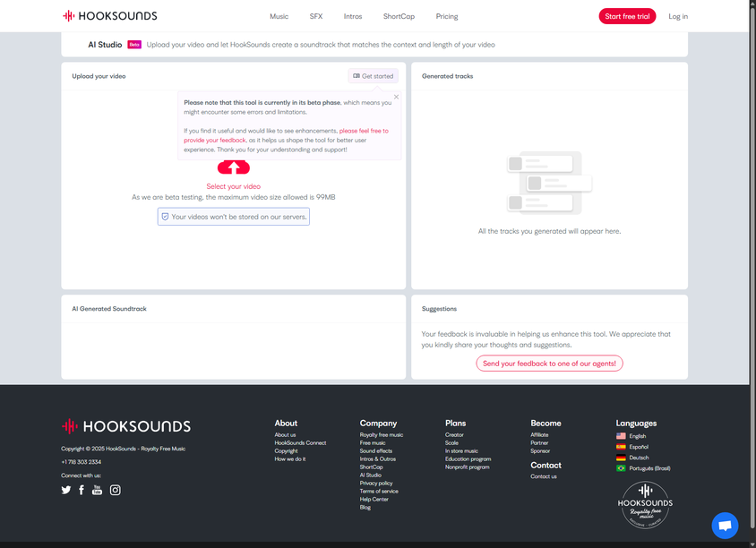Click the round HookSounds badge in the footer
Viewport: 756px width, 548px height.
click(x=645, y=505)
